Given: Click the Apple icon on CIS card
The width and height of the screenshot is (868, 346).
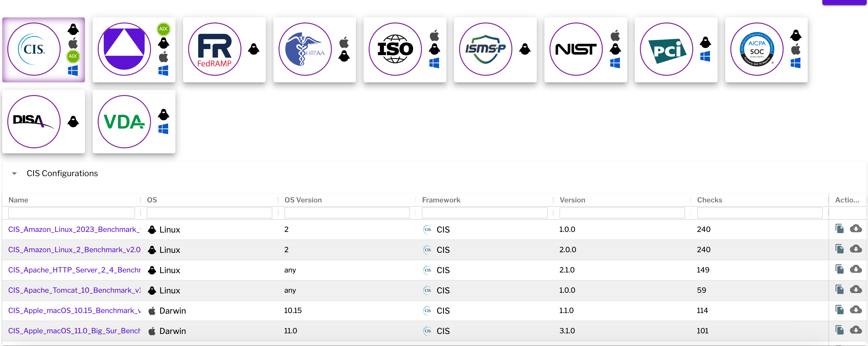Looking at the screenshot, I should [x=73, y=43].
